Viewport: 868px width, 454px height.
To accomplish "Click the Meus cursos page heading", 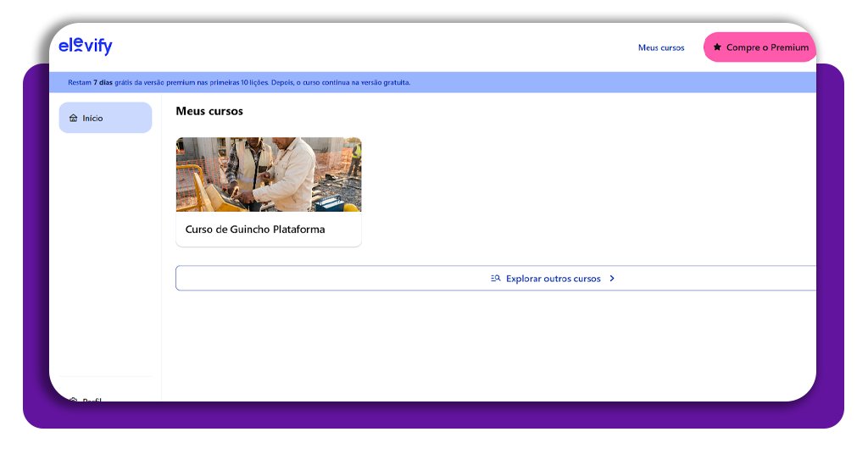I will 209,111.
